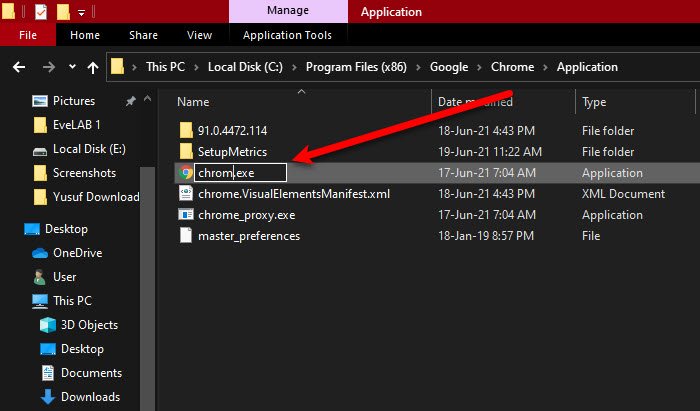700x411 pixels.
Task: Sort by Name column header
Action: coord(193,102)
